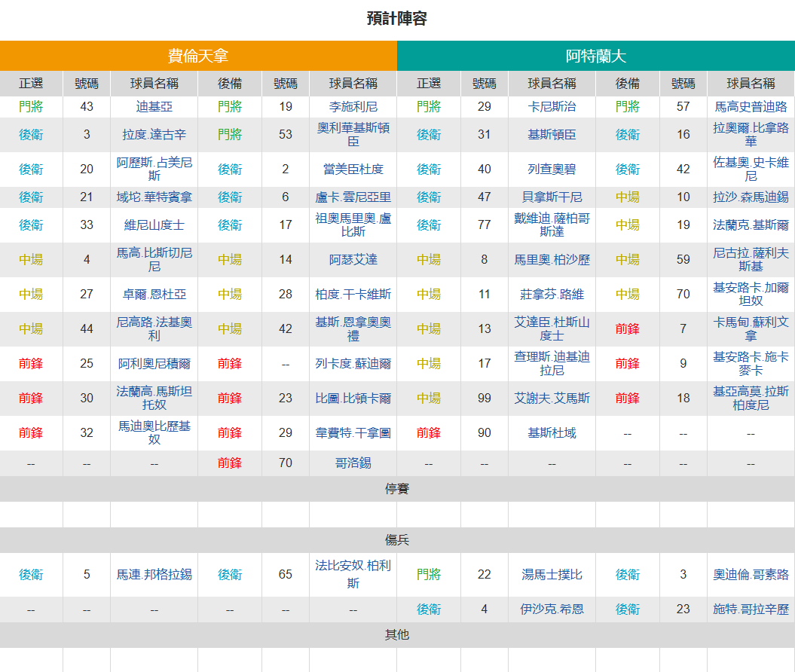The height and width of the screenshot is (672, 795).
Task: Open defender 拉度.達古辛 link
Action: pyautogui.click(x=154, y=135)
